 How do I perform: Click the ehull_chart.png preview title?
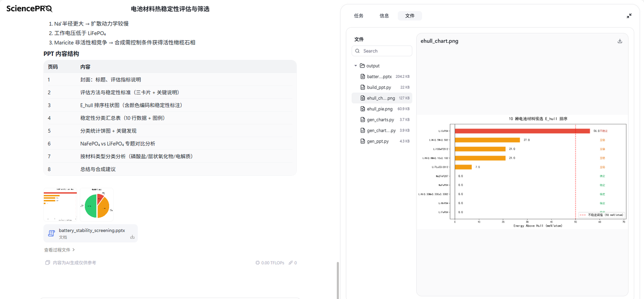point(439,41)
